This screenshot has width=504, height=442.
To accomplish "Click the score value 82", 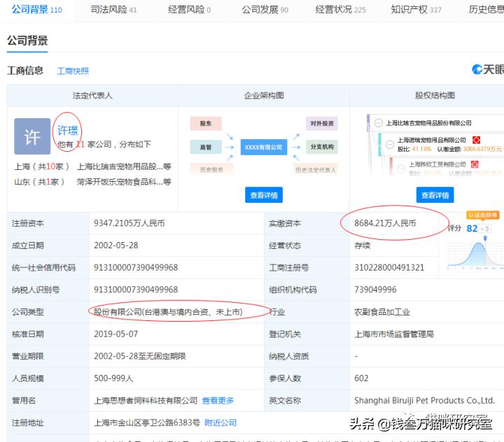I will (472, 229).
